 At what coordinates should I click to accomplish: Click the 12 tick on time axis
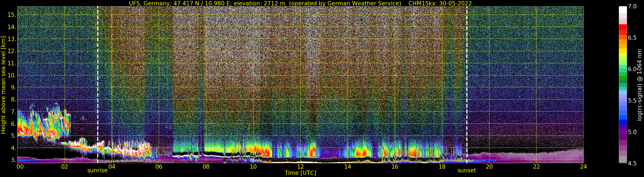pos(300,166)
